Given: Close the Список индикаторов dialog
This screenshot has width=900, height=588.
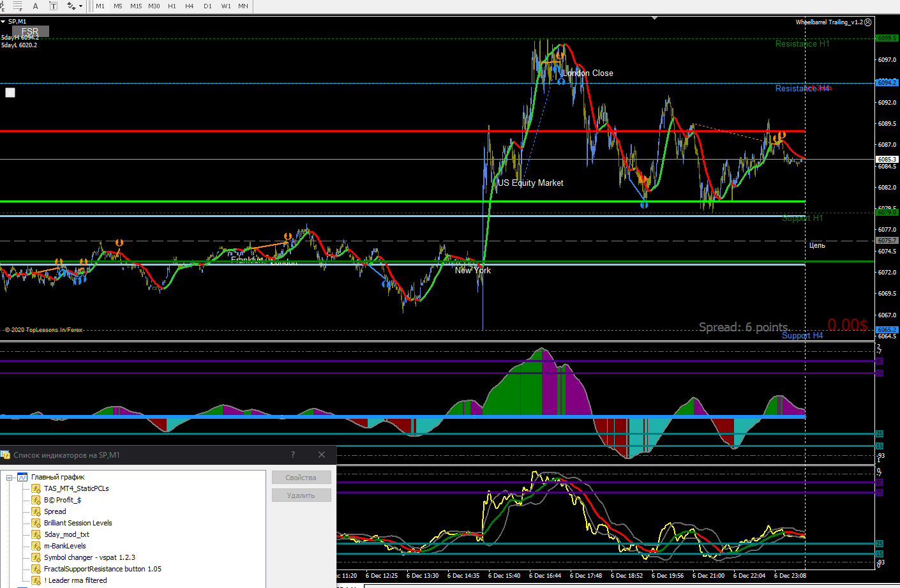Looking at the screenshot, I should (322, 455).
